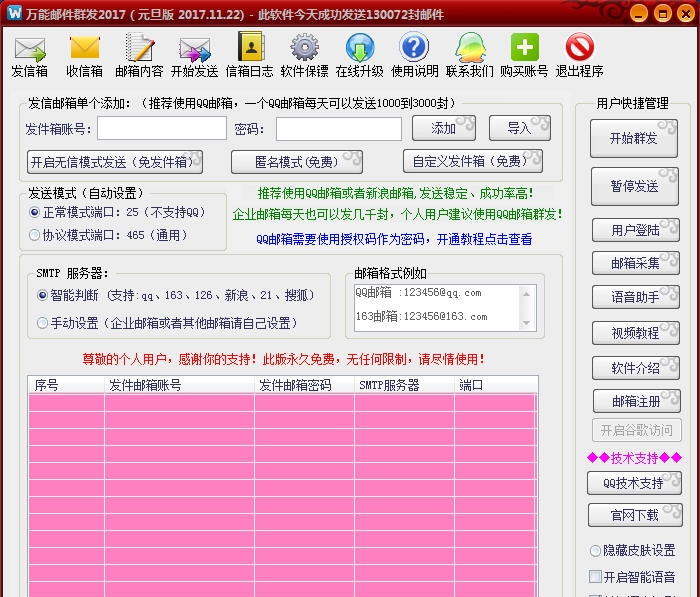Click the W application logo in title bar
The height and width of the screenshot is (597, 700).
14,13
